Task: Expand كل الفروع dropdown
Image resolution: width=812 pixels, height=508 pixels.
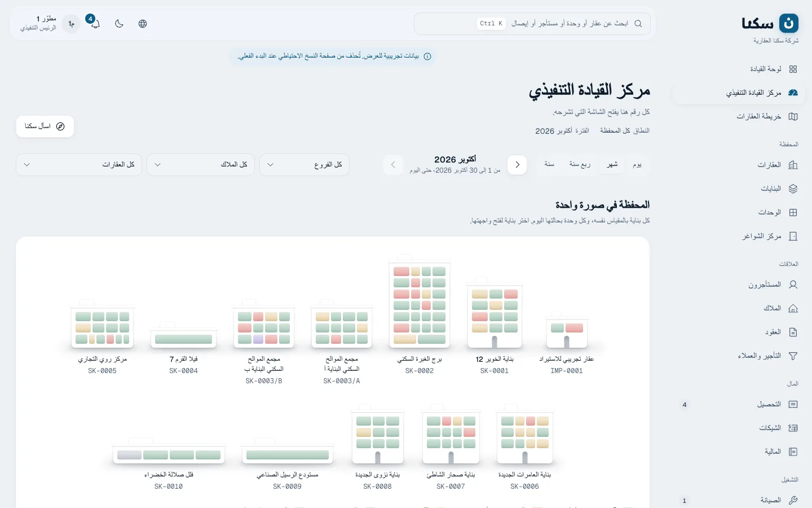Action: 304,165
